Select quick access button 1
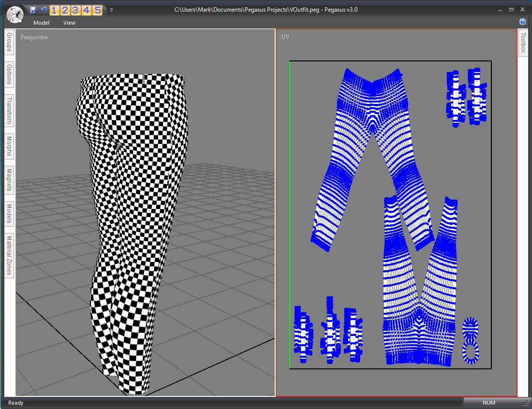 tap(54, 10)
